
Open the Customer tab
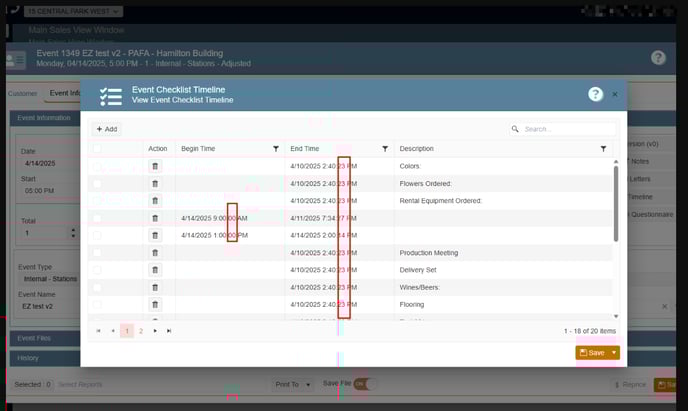pyautogui.click(x=22, y=94)
